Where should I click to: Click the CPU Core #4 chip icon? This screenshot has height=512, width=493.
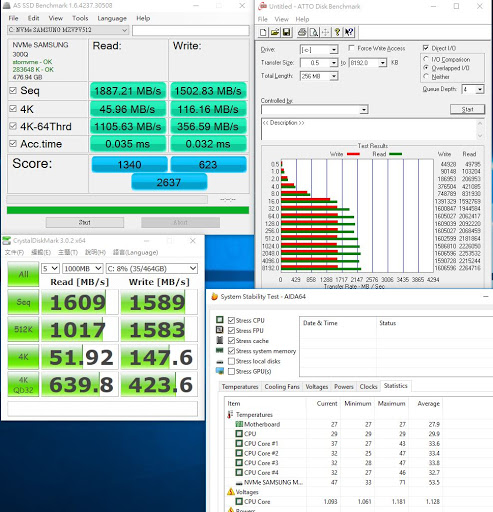239,472
